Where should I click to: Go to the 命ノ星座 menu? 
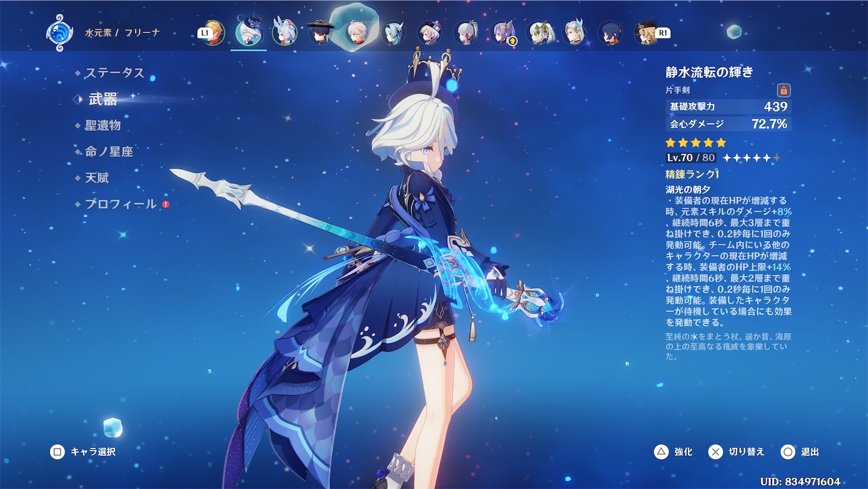(x=108, y=152)
